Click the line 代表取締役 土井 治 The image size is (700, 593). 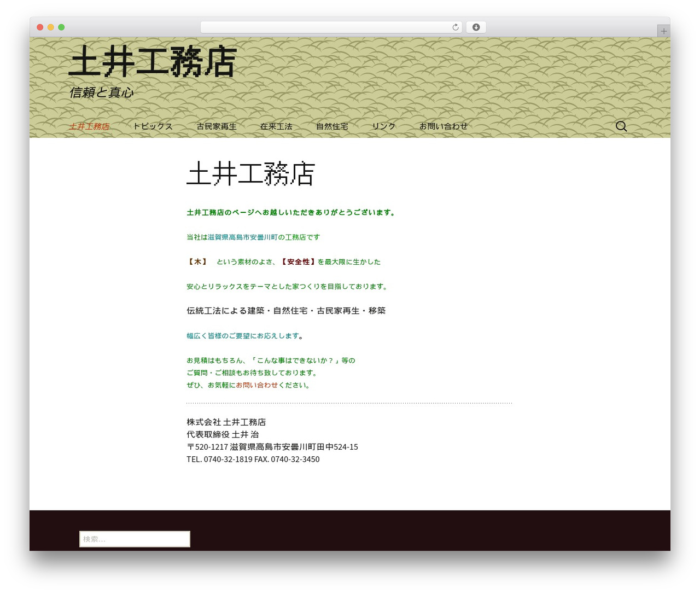[223, 434]
